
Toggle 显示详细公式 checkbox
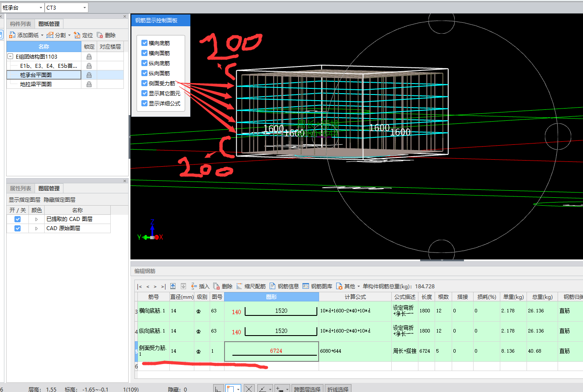pyautogui.click(x=144, y=103)
